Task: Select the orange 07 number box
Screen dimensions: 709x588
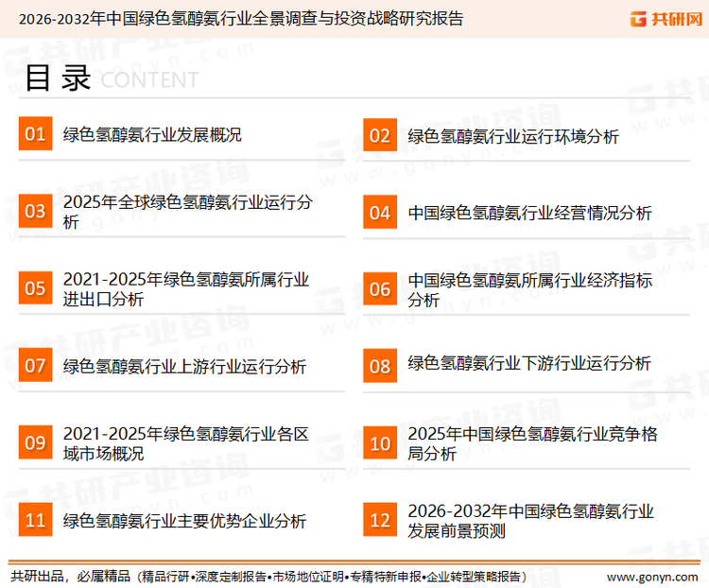Action: pos(35,365)
